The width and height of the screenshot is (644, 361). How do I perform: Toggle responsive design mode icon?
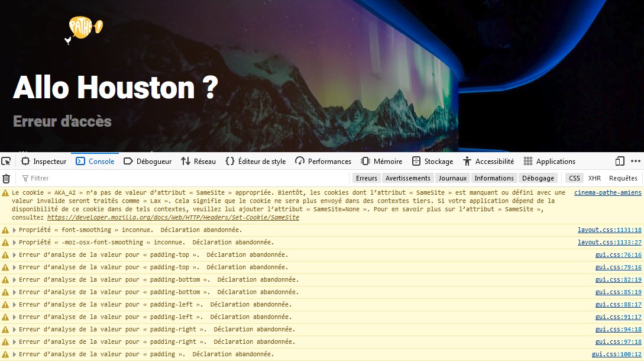(619, 161)
